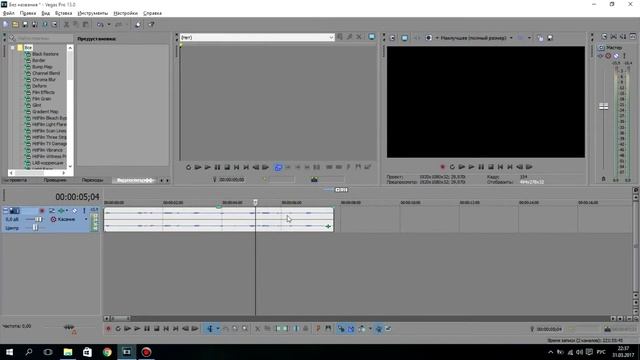Cut the selection with the toolbar scissors icon
Viewport: 640px width, 360px height.
(66, 24)
